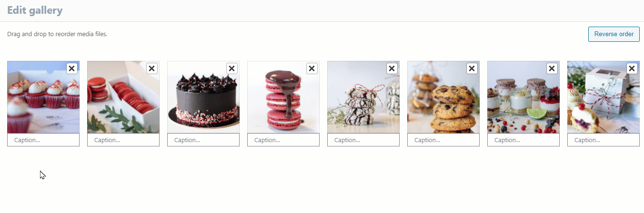The width and height of the screenshot is (644, 213).
Task: Focus caption field under cupcakes image
Action: (x=43, y=140)
